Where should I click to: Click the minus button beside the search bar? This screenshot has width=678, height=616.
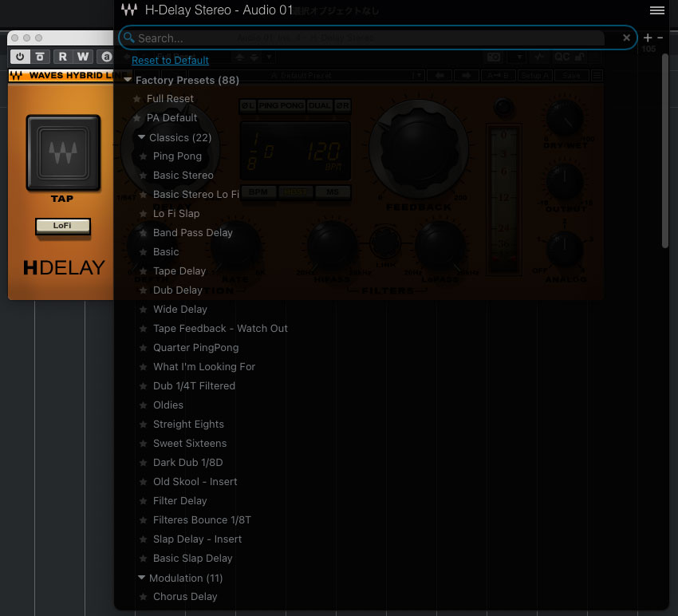coord(660,38)
